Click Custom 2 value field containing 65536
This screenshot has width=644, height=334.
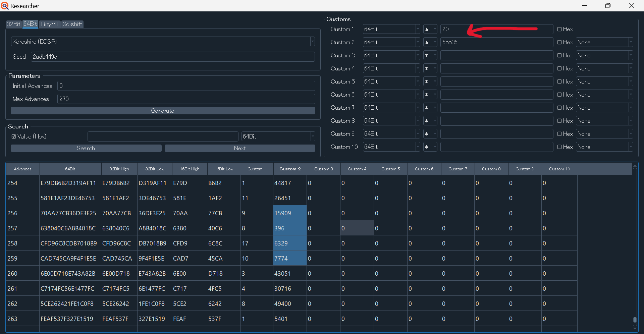pyautogui.click(x=496, y=42)
